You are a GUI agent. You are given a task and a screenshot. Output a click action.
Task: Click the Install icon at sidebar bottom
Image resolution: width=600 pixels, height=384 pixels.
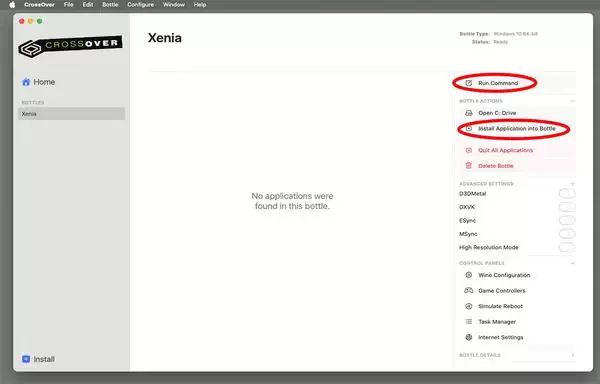(26, 359)
